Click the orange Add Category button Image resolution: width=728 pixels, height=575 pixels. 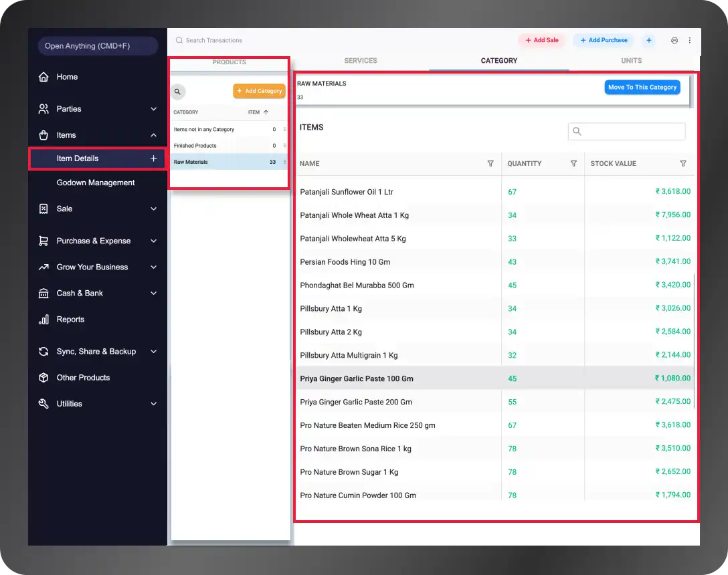pyautogui.click(x=260, y=92)
